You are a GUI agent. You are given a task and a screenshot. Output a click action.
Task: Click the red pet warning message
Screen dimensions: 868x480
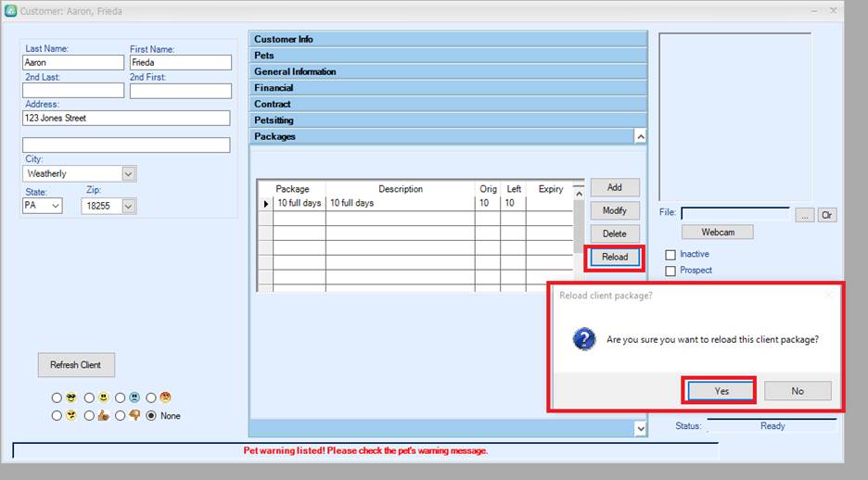coord(365,450)
